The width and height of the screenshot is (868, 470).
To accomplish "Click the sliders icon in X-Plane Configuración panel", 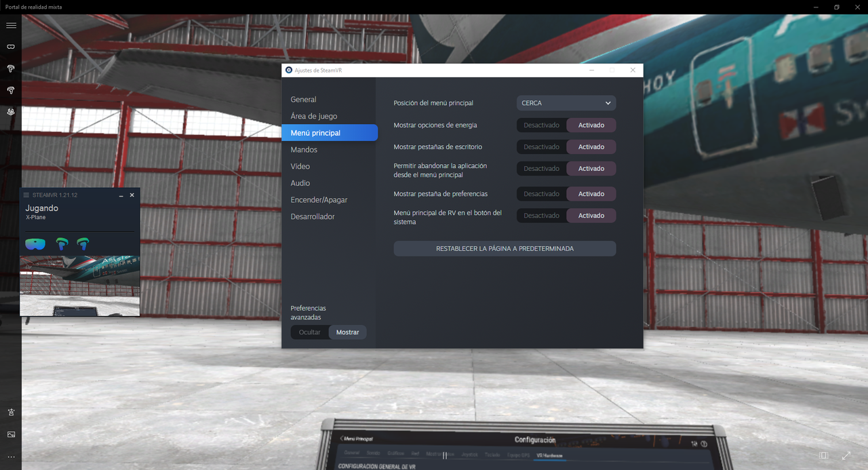I will pos(694,444).
